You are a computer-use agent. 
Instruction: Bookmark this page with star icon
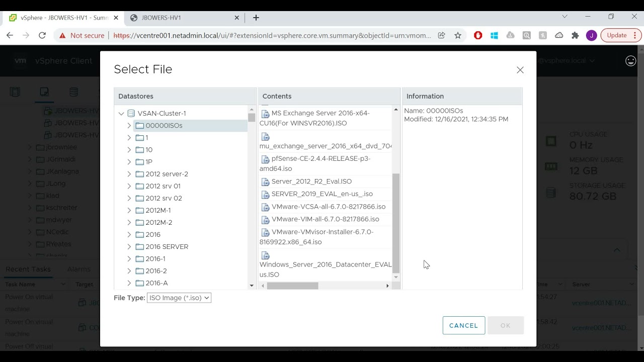click(x=458, y=35)
